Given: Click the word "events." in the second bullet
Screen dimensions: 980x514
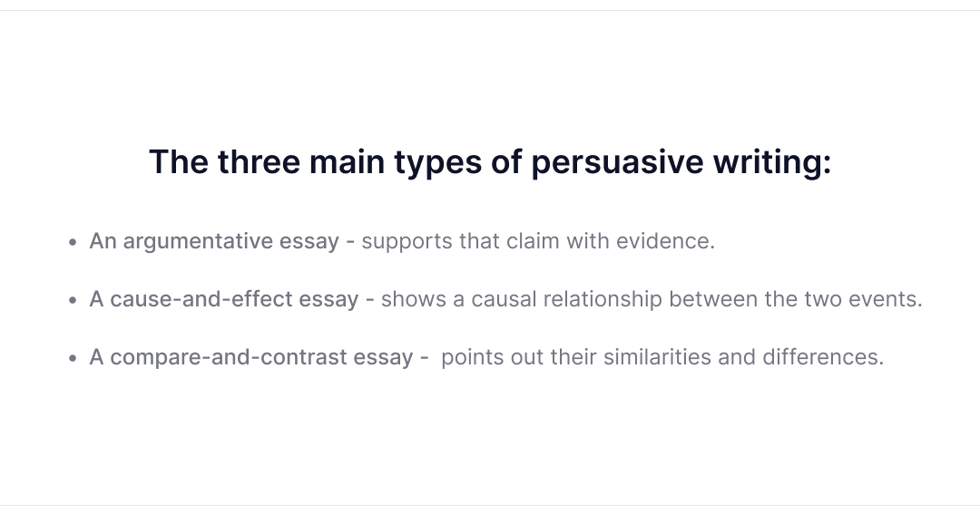Looking at the screenshot, I should [885, 299].
